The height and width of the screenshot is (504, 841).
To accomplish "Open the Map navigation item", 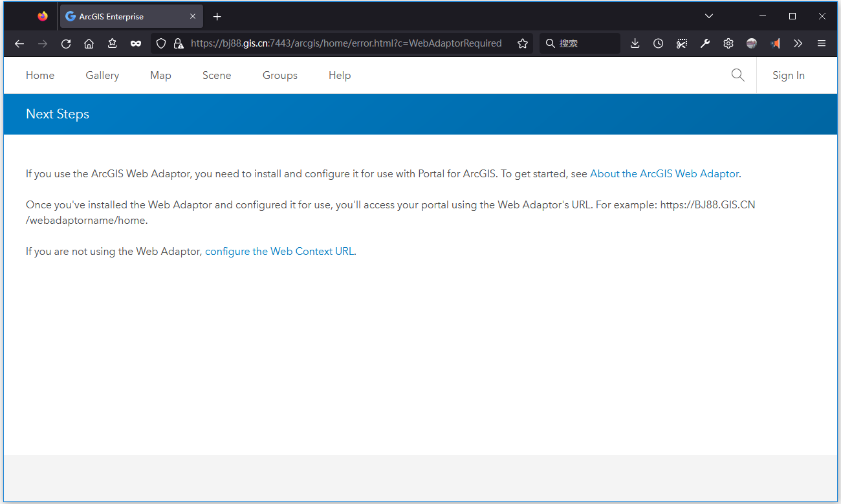I will pos(160,75).
